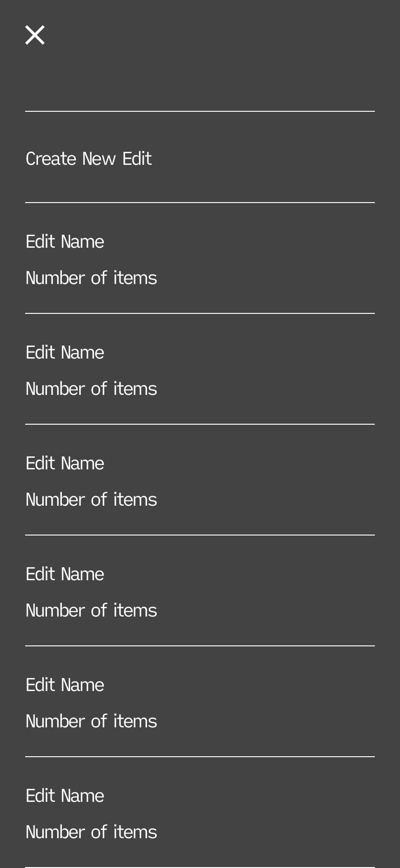Viewport: 400px width, 868px height.
Task: Tap Number of items in fourth edit
Action: (92, 610)
